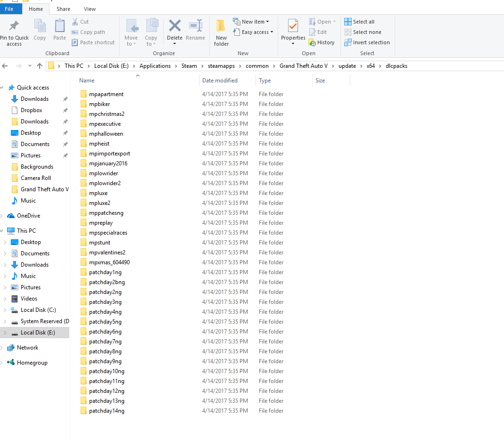The image size is (504, 440).
Task: Click the Properties checkmark icon
Action: [293, 26]
